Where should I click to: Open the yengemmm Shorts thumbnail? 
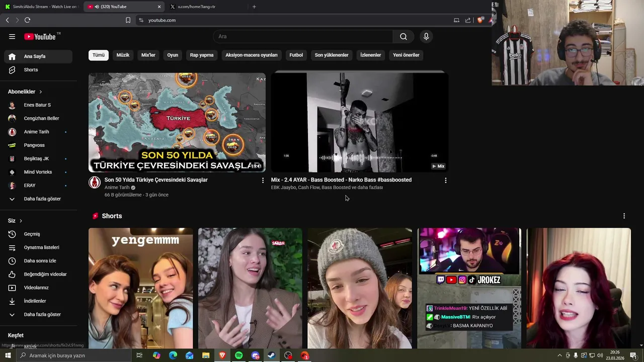[x=140, y=288]
